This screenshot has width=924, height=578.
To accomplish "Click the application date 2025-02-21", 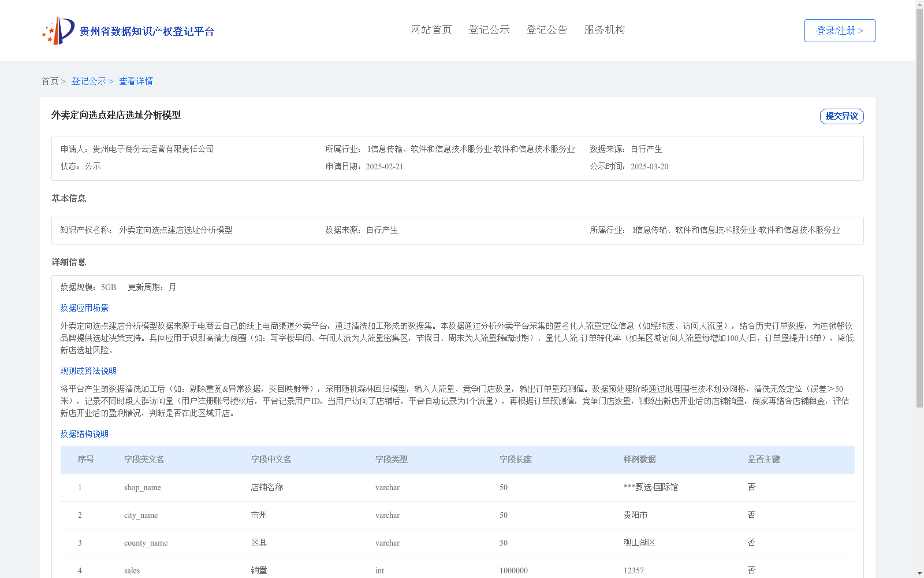I will (x=385, y=166).
